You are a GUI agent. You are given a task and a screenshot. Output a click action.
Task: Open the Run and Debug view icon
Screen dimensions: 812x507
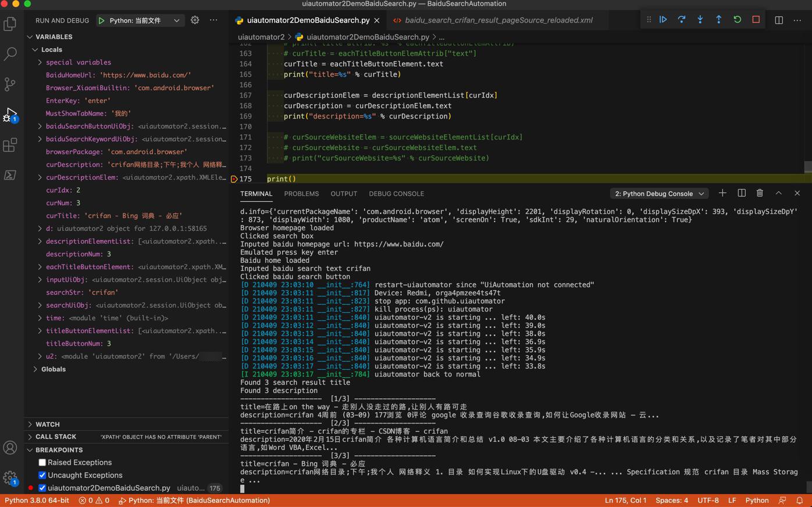pyautogui.click(x=10, y=115)
